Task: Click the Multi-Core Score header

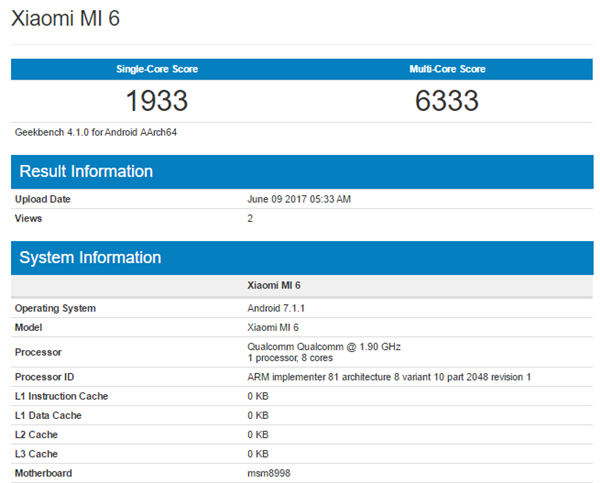Action: pos(445,69)
